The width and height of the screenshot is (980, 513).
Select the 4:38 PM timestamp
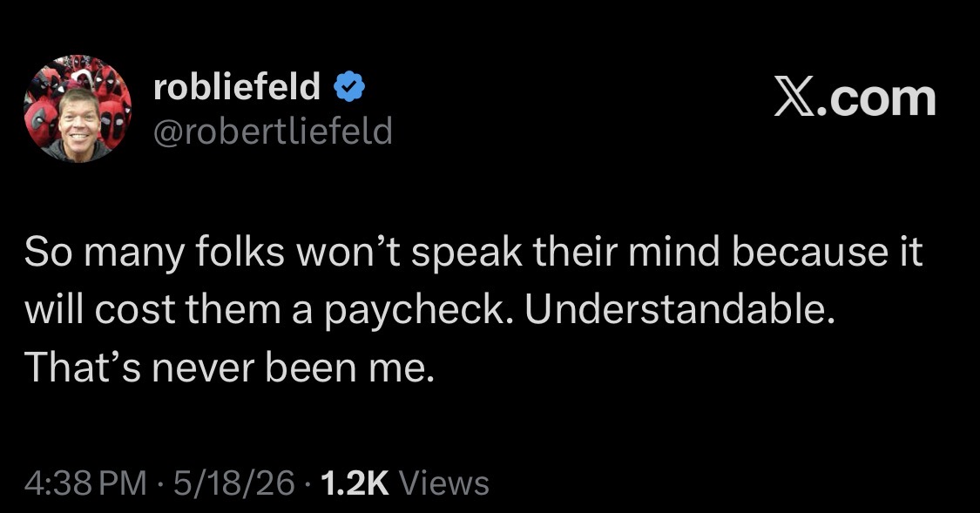tap(85, 483)
